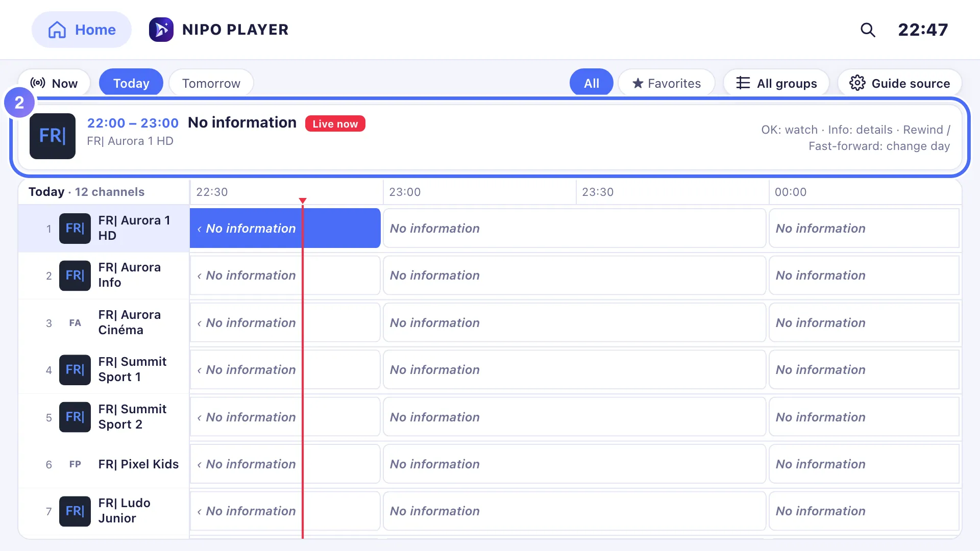This screenshot has width=980, height=551.
Task: Open 00:00 program on Aurora Cinéma
Action: 864,322
